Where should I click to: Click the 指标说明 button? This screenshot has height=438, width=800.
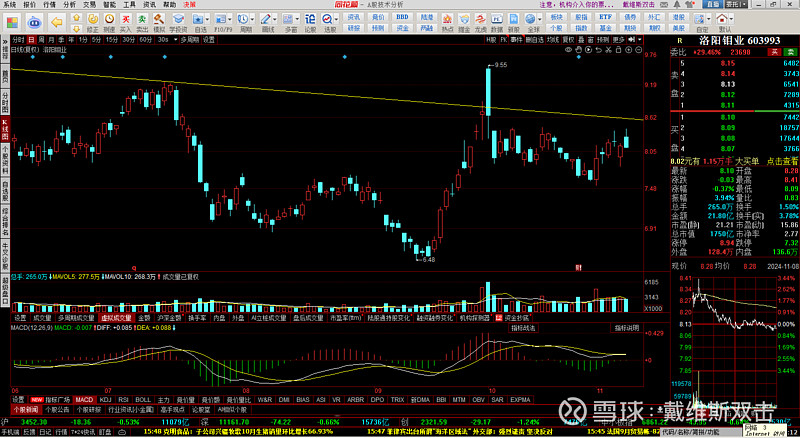click(627, 328)
